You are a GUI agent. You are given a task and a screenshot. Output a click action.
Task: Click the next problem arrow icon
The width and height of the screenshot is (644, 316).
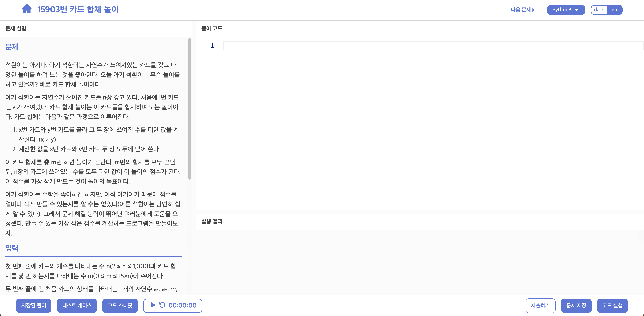pos(534,10)
